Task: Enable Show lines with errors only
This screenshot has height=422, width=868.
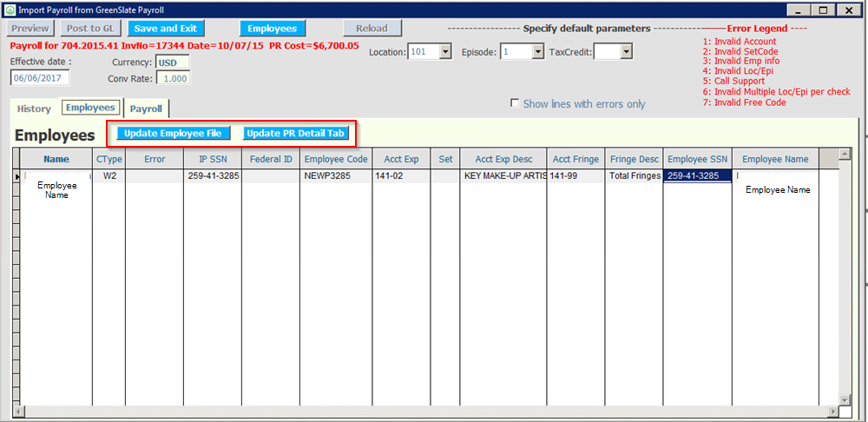Action: (515, 103)
